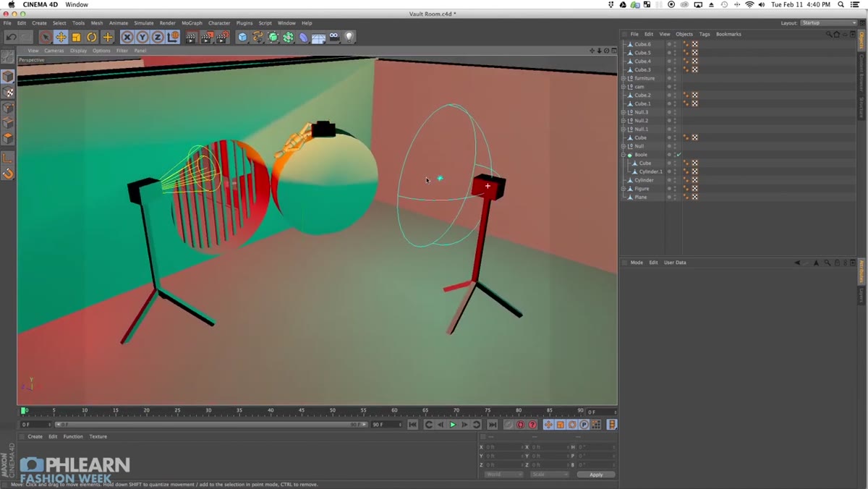Collapse the Boole object hierarchy

[x=624, y=155]
